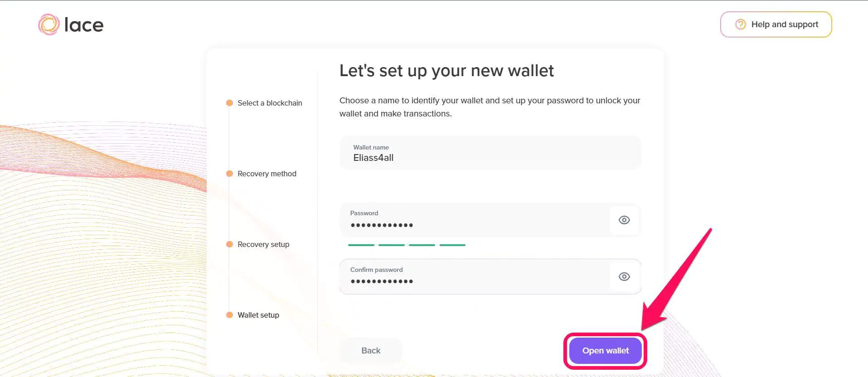Expand the Select a blockchain step
This screenshot has height=377, width=868.
(270, 103)
